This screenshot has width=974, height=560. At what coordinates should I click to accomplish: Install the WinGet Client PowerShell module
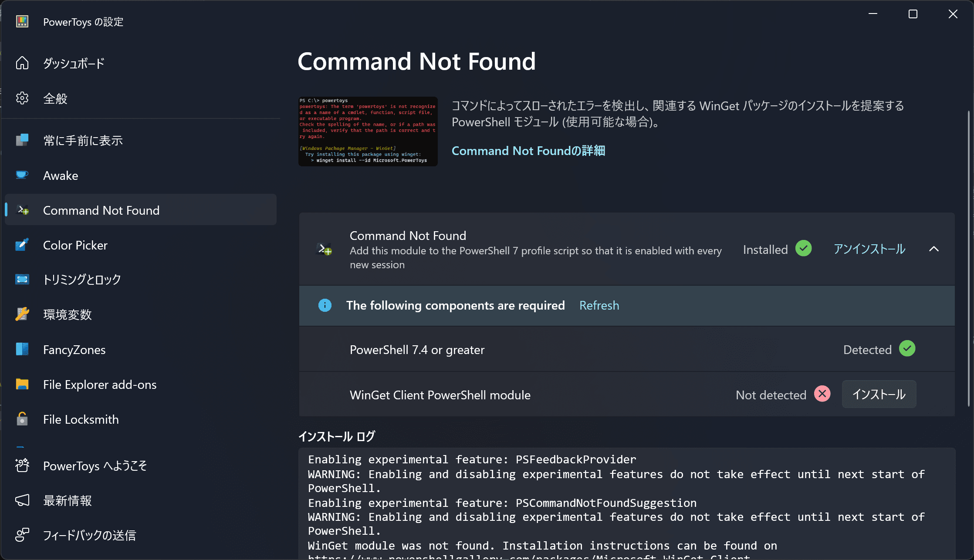(x=879, y=394)
